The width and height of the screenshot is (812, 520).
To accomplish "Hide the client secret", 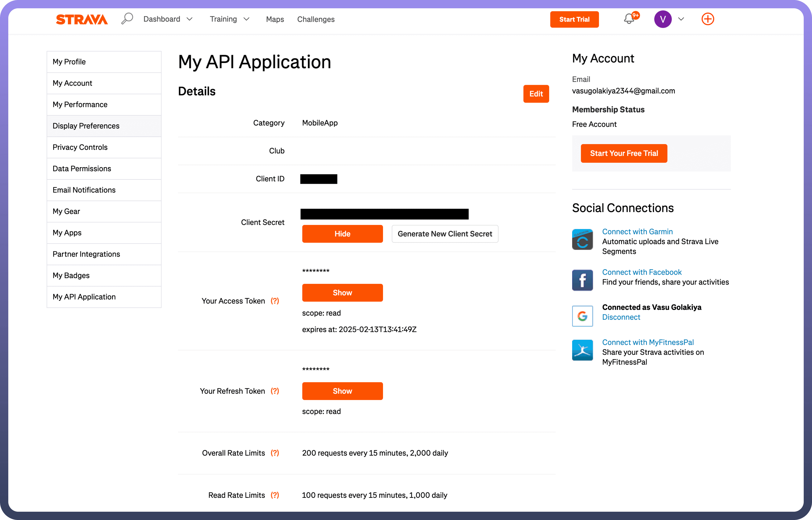I will click(342, 234).
